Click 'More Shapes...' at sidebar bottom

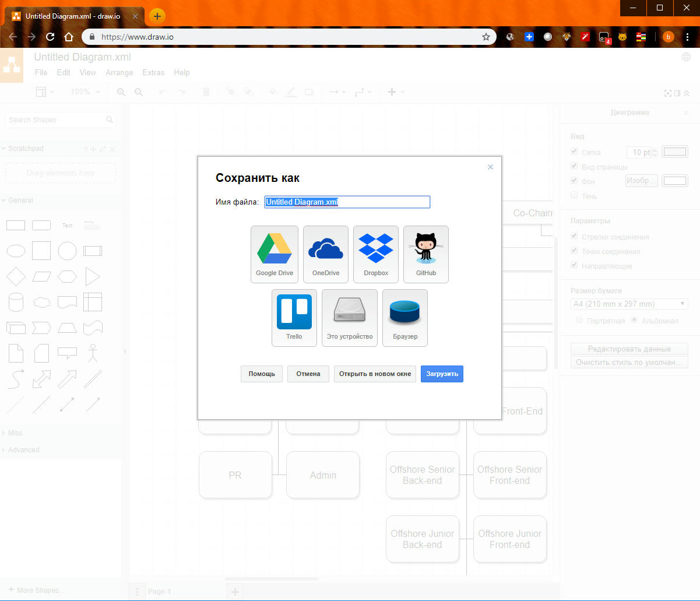36,590
